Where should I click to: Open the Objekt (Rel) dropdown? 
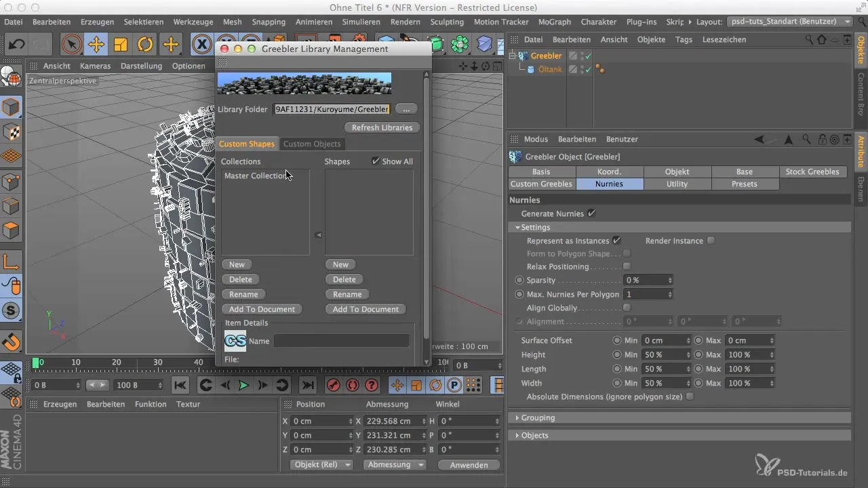point(321,465)
